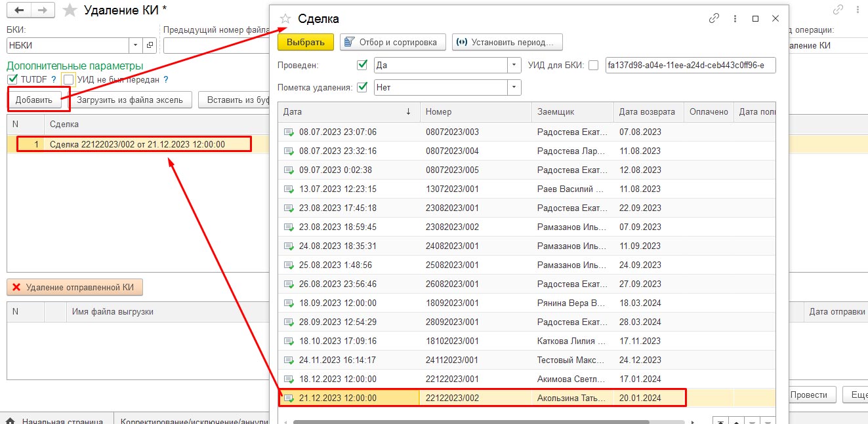Screen dimensions: 868x424
Task: Click document icon of row 08072023/003
Action: coord(289,132)
